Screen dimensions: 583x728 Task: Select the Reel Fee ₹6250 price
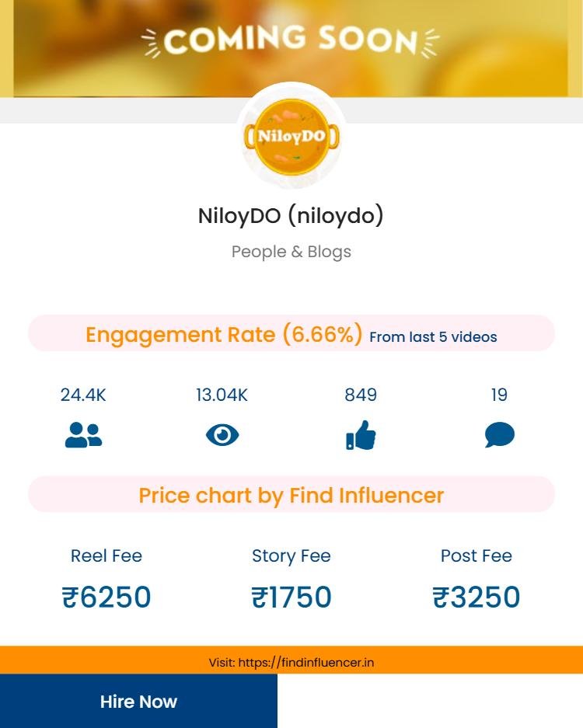pyautogui.click(x=106, y=597)
